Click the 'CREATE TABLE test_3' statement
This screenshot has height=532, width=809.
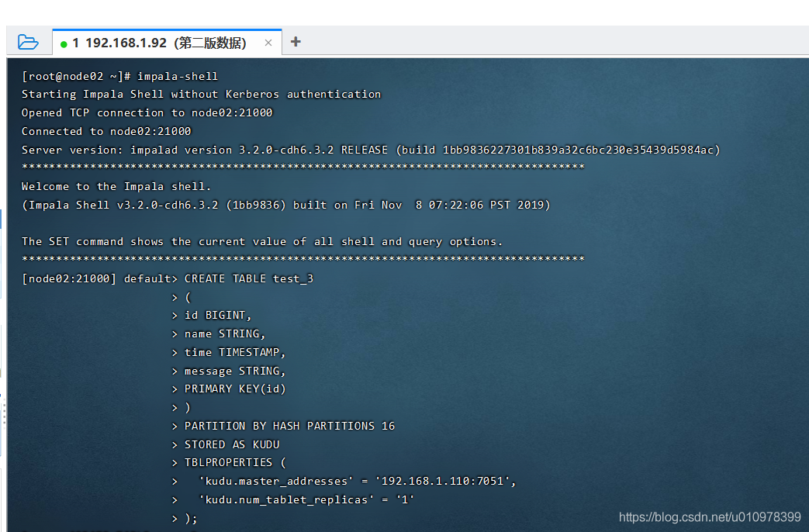[x=249, y=278]
